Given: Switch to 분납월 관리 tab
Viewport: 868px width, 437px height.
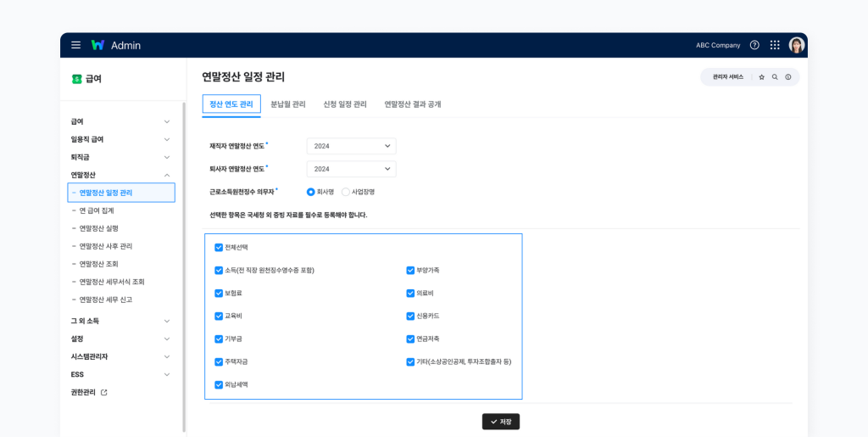Looking at the screenshot, I should pyautogui.click(x=288, y=104).
